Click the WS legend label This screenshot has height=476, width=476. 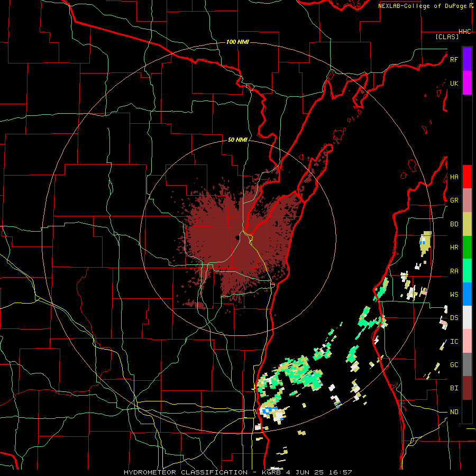[454, 295]
